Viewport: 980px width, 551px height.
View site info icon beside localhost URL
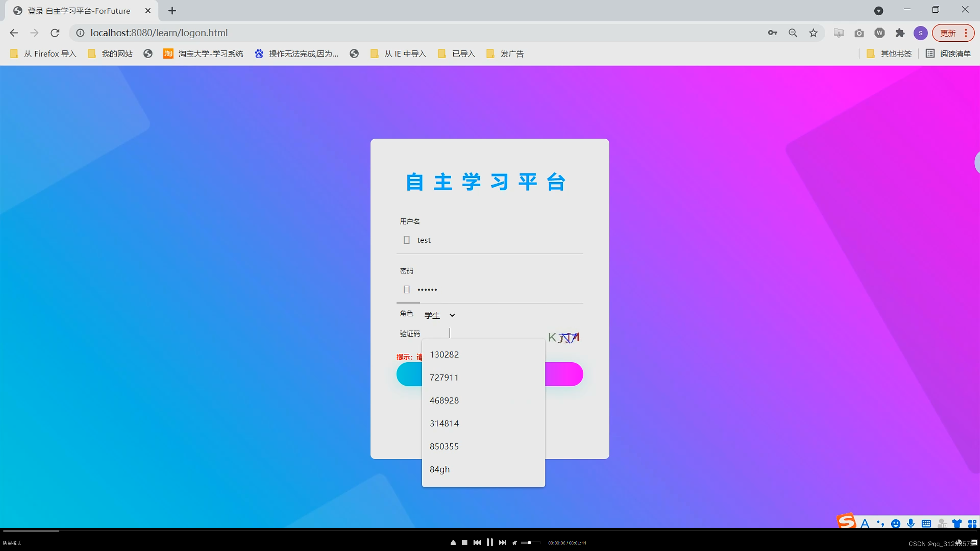80,33
